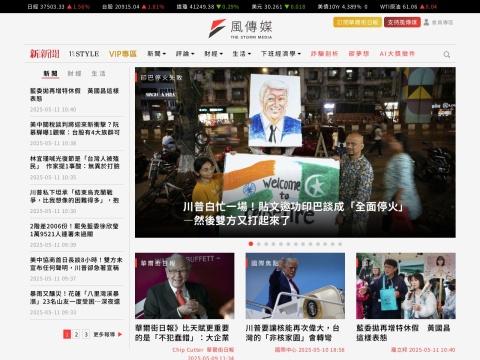Click the headline 川普白忙一場 on the carousel
480x360 pixels.
coord(293,213)
